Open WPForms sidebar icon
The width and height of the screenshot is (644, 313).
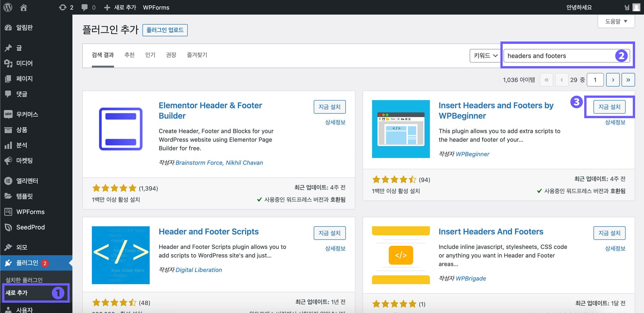(8, 212)
